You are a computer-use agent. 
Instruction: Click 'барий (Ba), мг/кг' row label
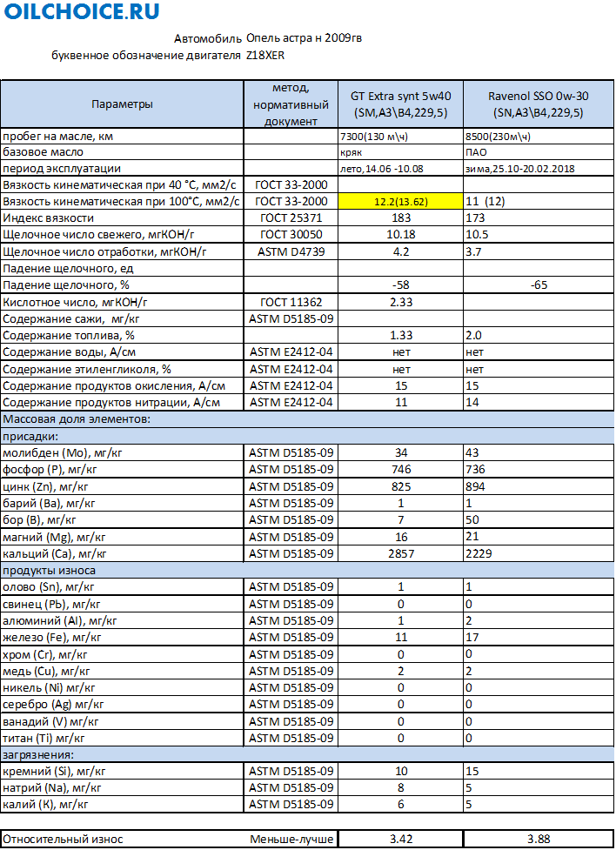click(x=49, y=503)
